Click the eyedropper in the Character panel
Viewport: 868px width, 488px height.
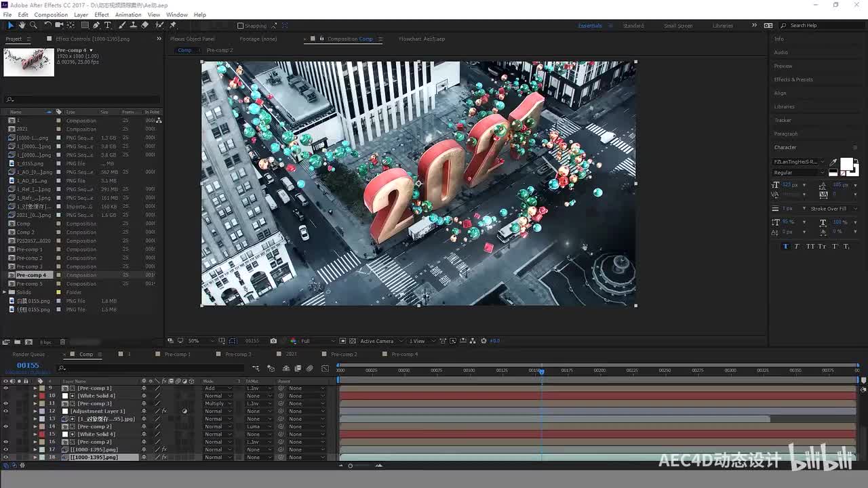coord(834,161)
